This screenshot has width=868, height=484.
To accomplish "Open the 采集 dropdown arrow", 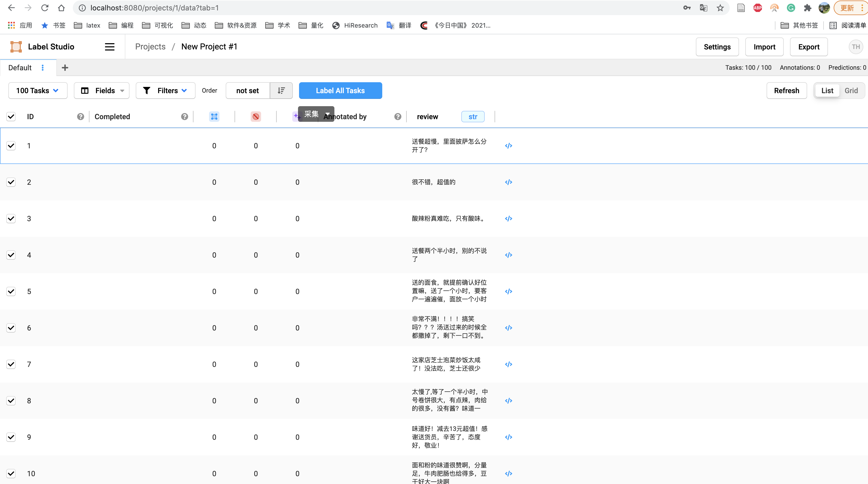I will tap(327, 114).
